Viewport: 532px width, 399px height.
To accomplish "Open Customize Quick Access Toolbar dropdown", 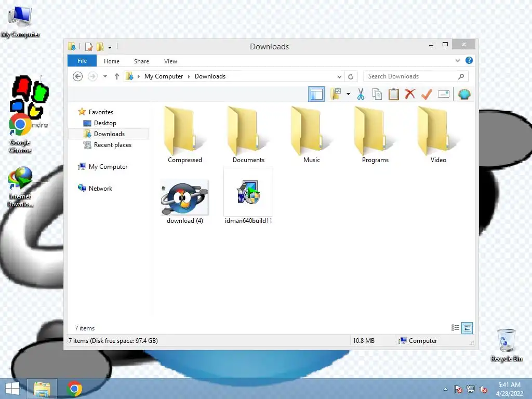I will tap(110, 47).
